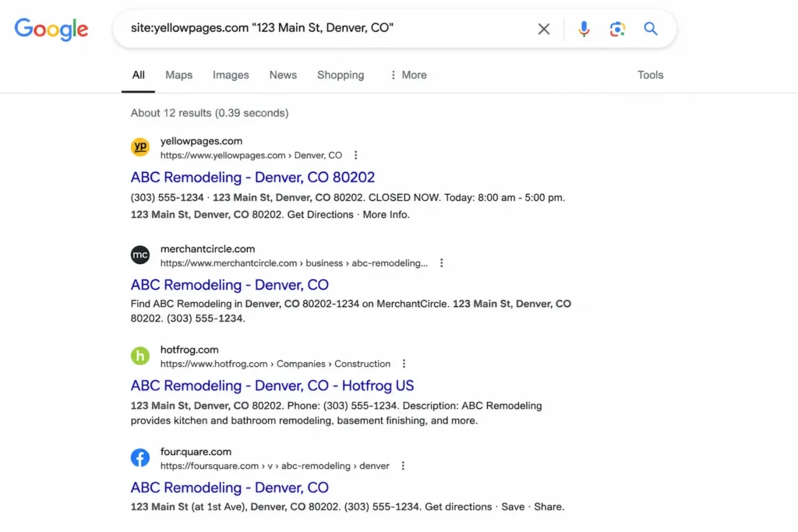The height and width of the screenshot is (532, 798).
Task: Switch to the Images tab
Action: point(231,75)
